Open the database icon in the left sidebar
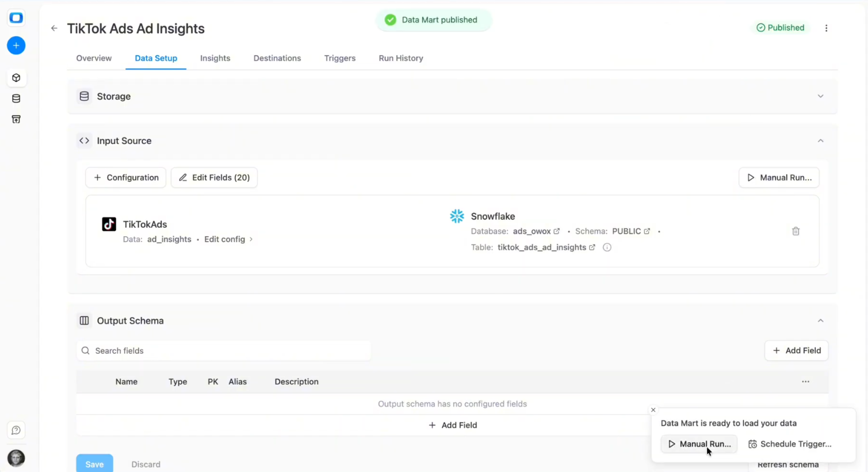The height and width of the screenshot is (472, 868). tap(16, 98)
